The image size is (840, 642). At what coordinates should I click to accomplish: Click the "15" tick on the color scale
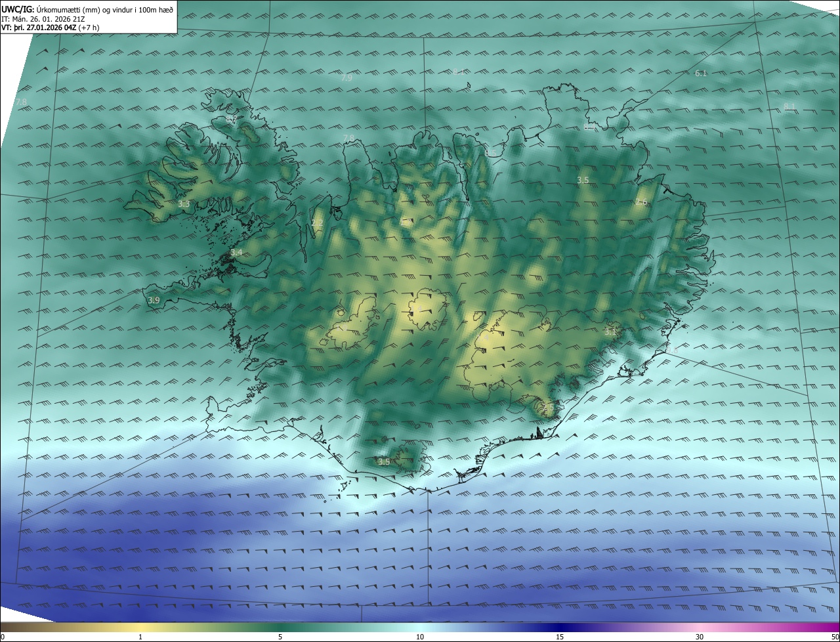560,637
